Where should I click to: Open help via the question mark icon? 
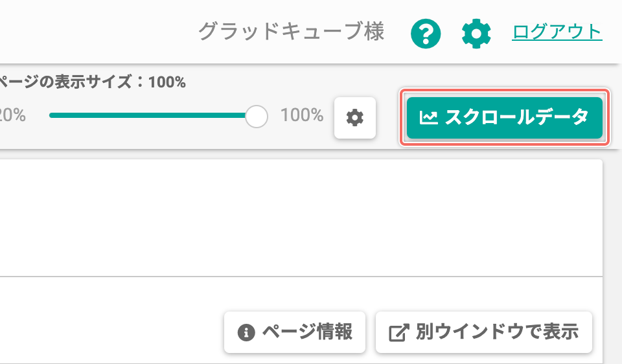coord(426,34)
